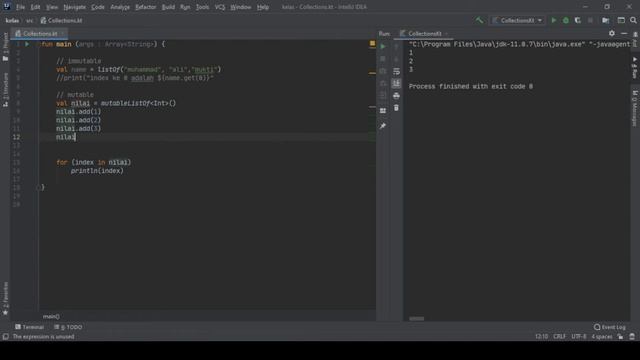Click the main() breadcrumb below editor
640x360 pixels.
[51, 316]
